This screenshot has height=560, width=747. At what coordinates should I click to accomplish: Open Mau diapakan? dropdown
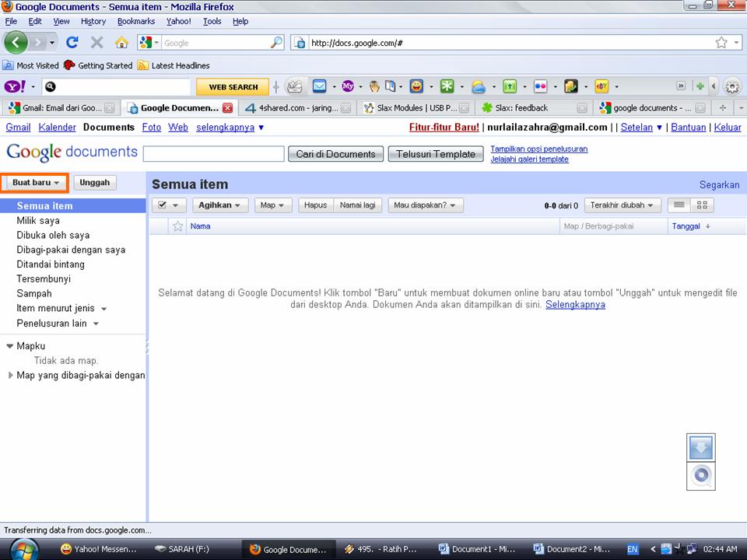click(425, 205)
